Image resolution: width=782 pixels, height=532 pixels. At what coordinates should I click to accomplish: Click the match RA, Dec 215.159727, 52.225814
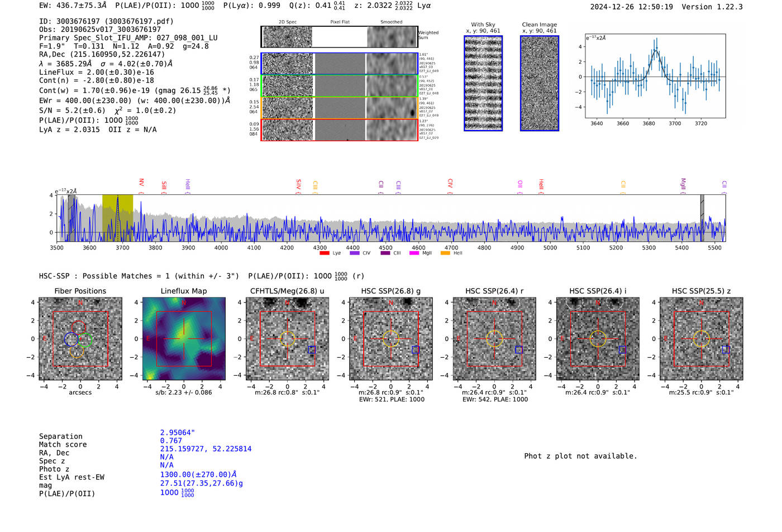(x=206, y=449)
